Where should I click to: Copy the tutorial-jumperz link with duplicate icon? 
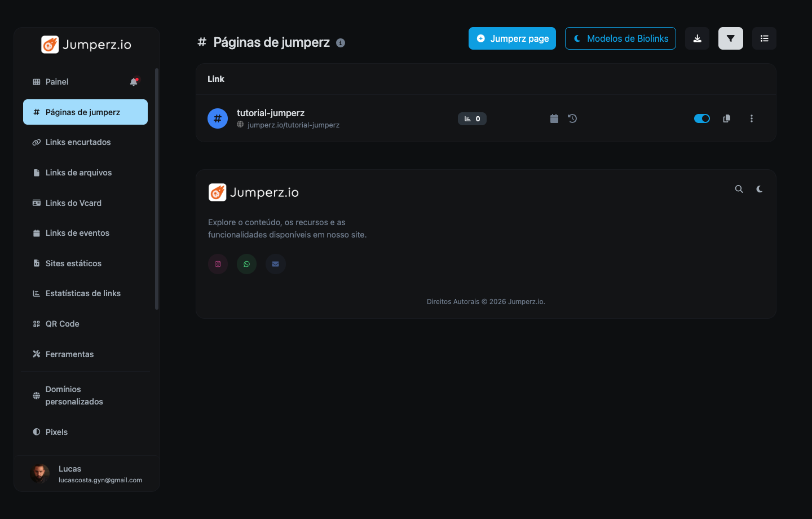(x=727, y=118)
